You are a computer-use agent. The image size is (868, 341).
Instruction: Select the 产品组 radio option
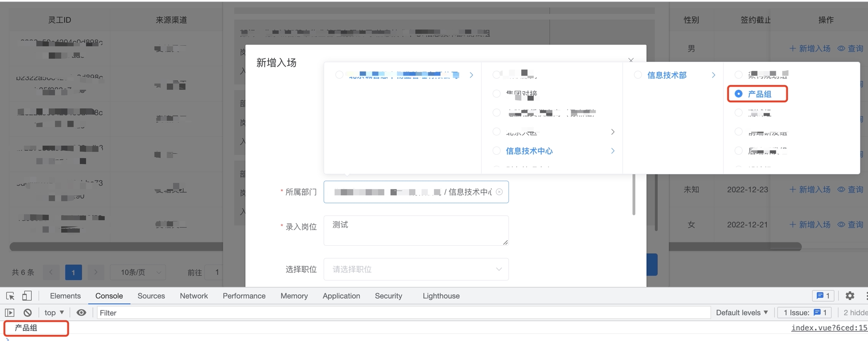pyautogui.click(x=738, y=94)
